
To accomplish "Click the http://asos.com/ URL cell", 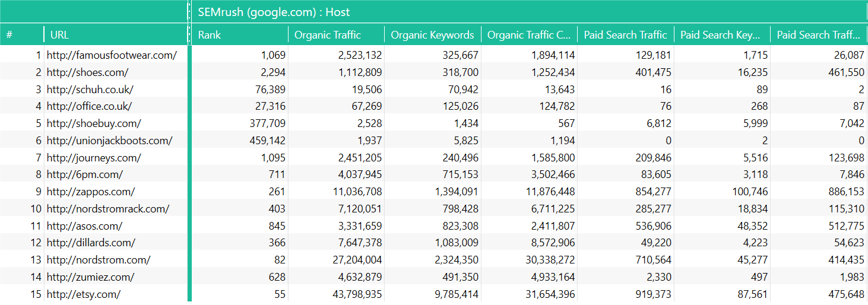I will tap(84, 226).
